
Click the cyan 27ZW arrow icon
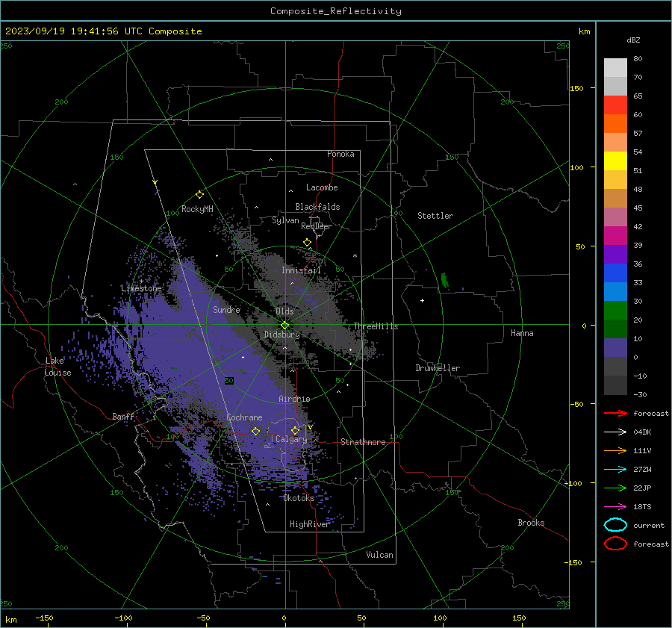pyautogui.click(x=615, y=470)
